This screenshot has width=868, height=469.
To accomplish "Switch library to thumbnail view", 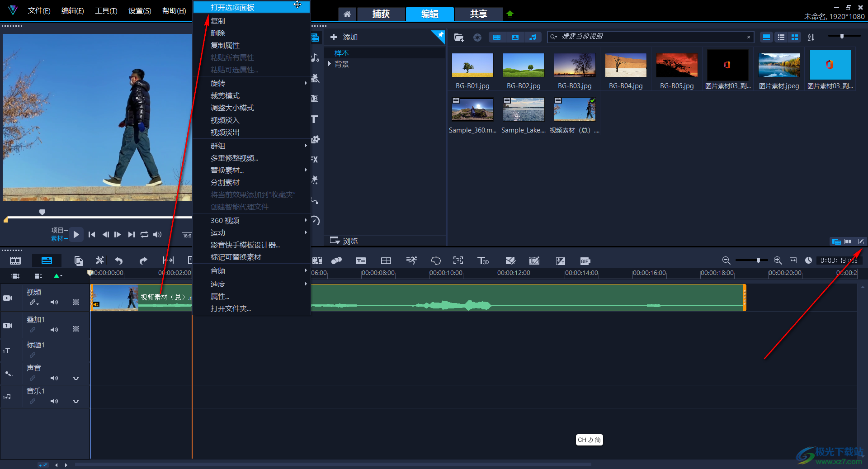I will pos(795,38).
